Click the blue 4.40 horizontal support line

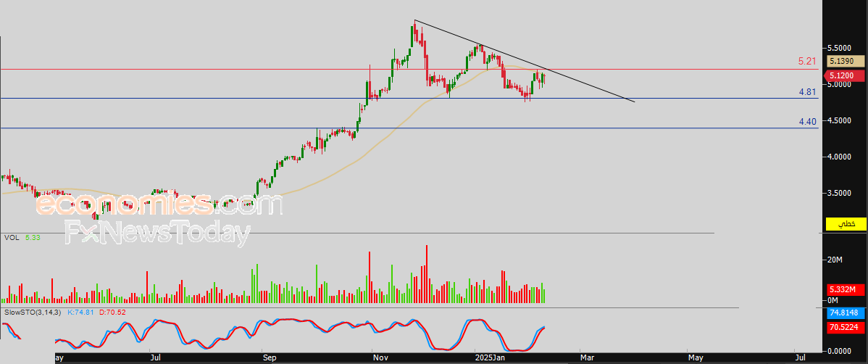[409, 128]
